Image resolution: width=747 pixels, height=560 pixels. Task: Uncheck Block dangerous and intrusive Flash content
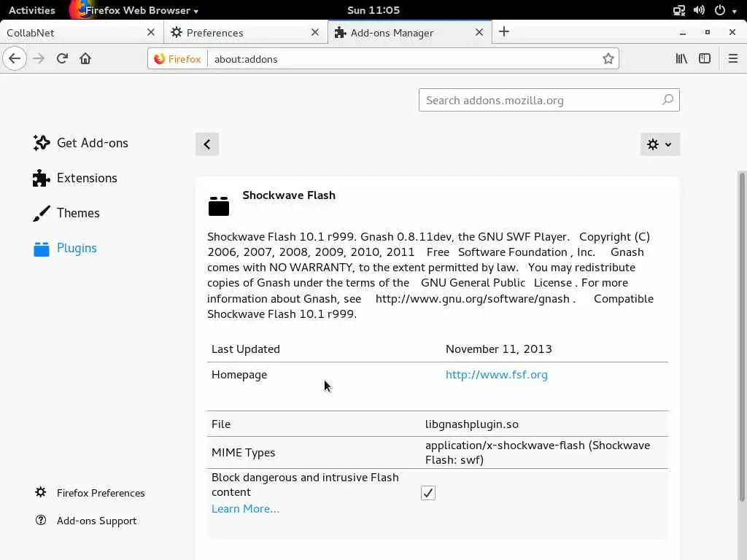(x=427, y=492)
